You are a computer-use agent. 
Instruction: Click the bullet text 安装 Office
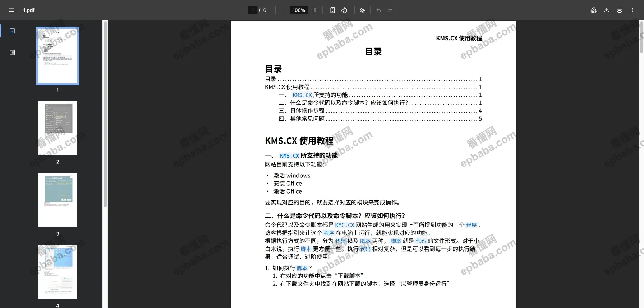click(287, 184)
